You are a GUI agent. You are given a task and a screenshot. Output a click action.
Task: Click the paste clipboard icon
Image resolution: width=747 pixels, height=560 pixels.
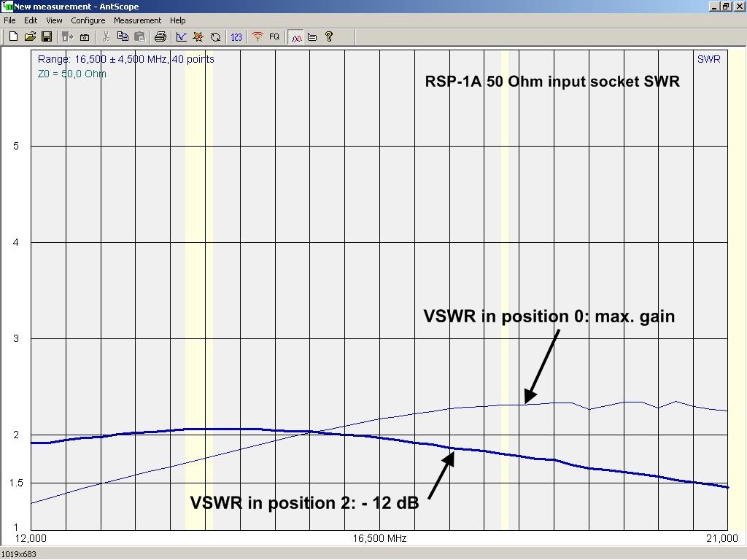(x=139, y=36)
